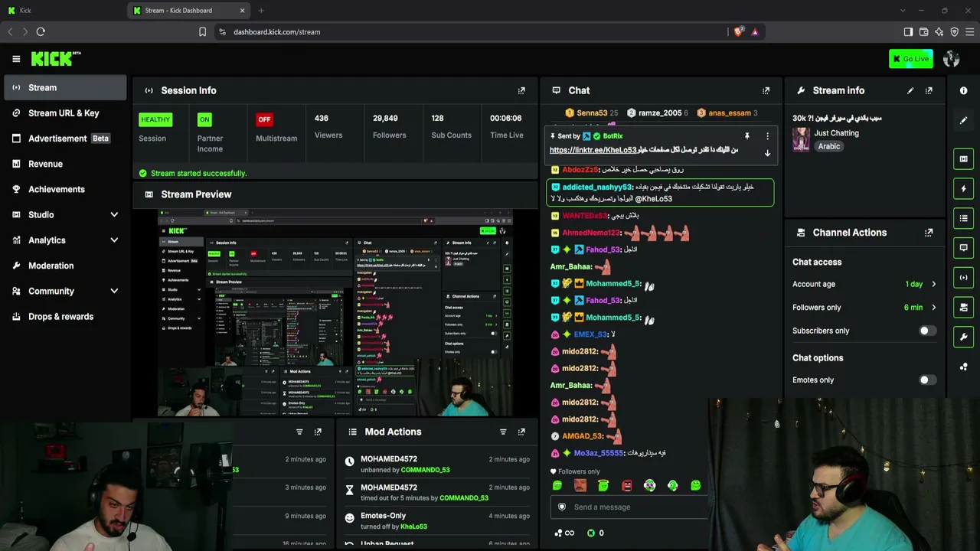Toggle the wrench widget icon in the right rail
The image size is (980, 551).
[x=963, y=337]
